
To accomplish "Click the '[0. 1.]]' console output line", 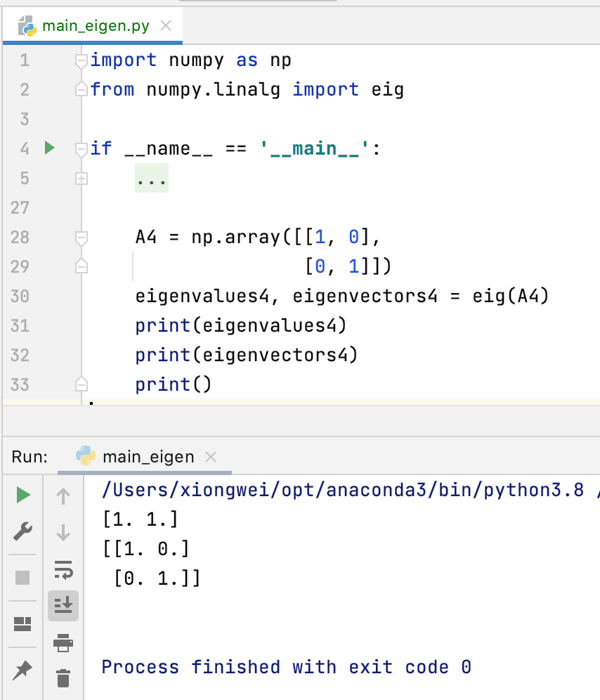I will point(157,578).
